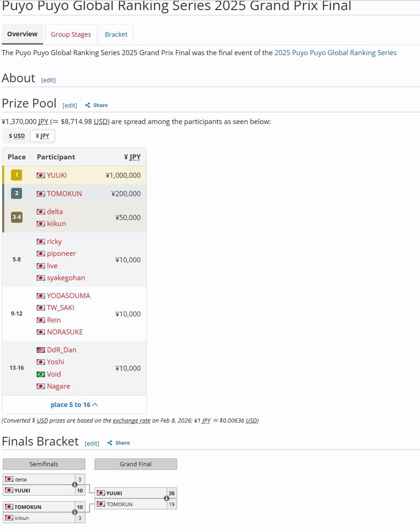420x531 pixels.
Task: Open syakegohan's player page
Action: point(66,278)
